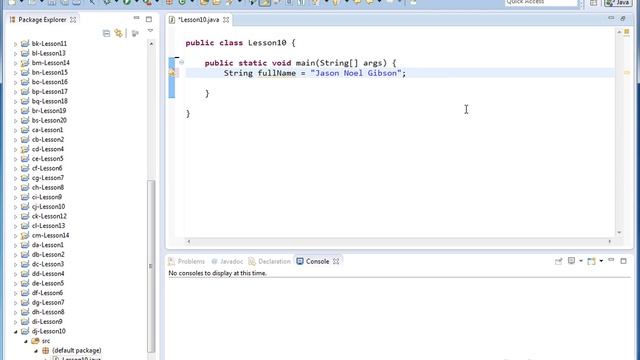The width and height of the screenshot is (640, 360).
Task: Collapse the (default package) node
Action: click(36, 351)
